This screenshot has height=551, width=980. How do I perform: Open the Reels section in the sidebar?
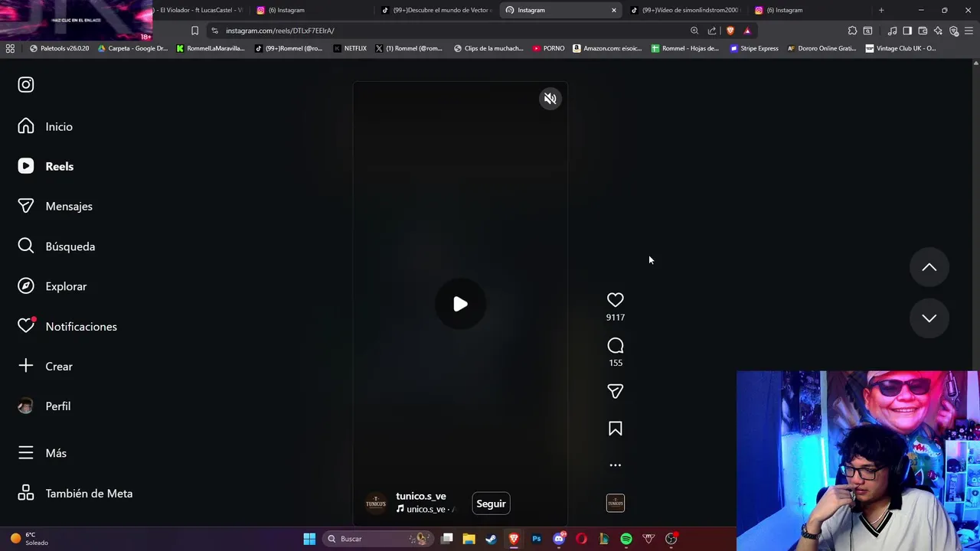point(46,166)
